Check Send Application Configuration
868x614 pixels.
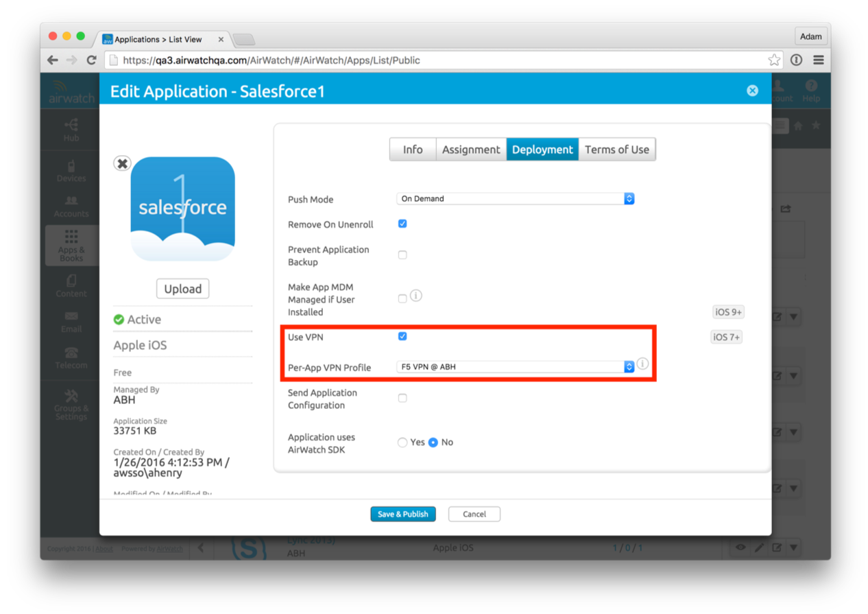point(402,398)
